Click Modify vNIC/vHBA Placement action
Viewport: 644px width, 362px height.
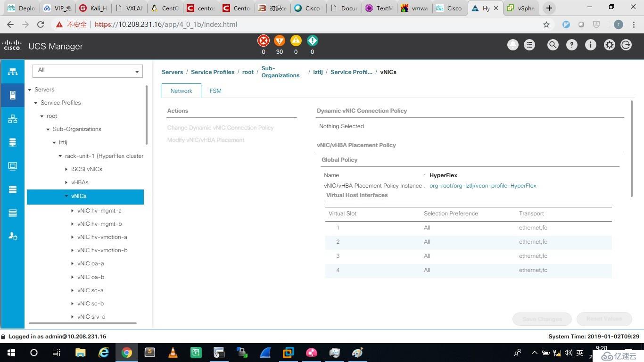(206, 140)
